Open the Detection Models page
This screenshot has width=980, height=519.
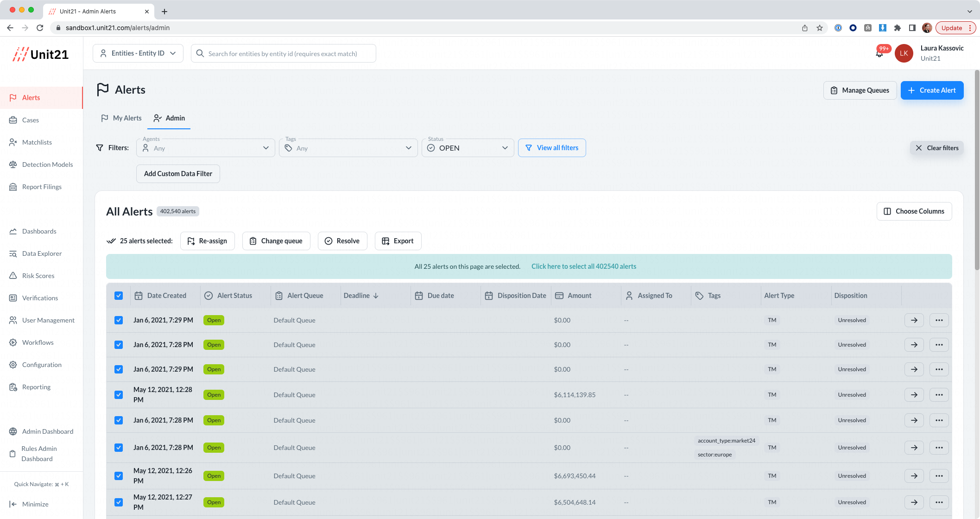point(47,164)
